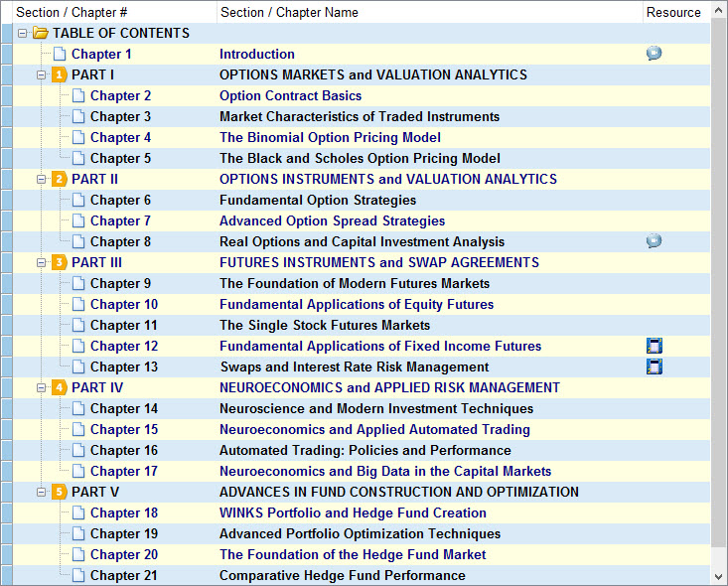The width and height of the screenshot is (728, 586).
Task: Open Neuroeconomics and Applied Automated Trading link
Action: (x=374, y=429)
